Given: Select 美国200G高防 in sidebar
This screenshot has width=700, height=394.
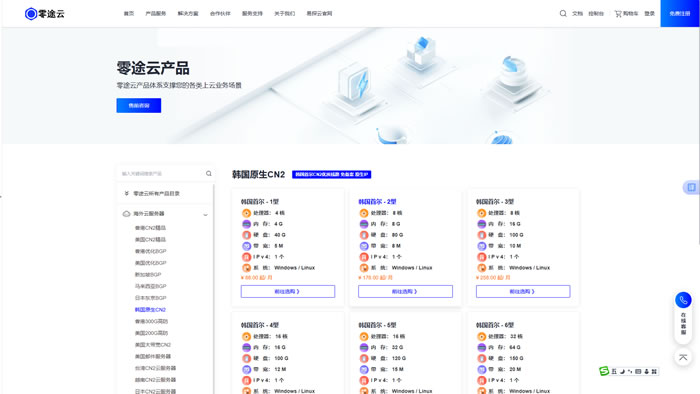Looking at the screenshot, I should pos(151,333).
